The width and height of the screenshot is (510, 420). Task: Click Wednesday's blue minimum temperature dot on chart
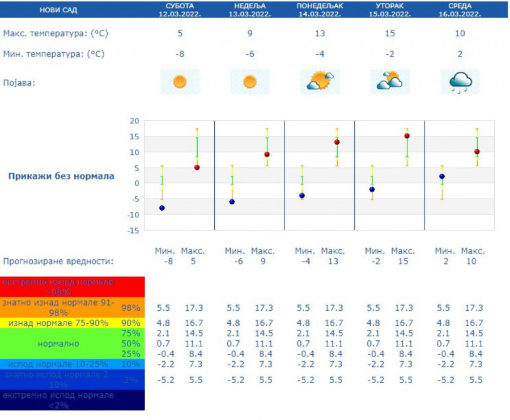[x=442, y=177]
